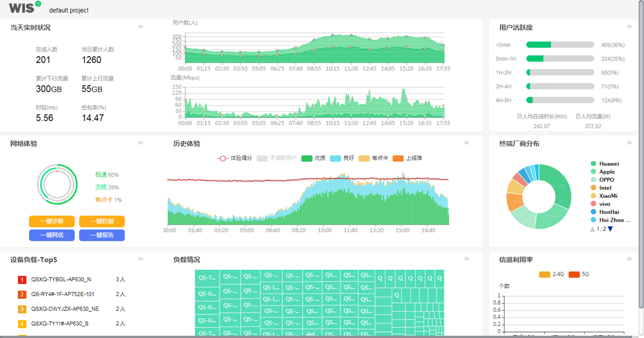The image size is (644, 338).
Task: Select QSXQ-TYBGL-AP630_N in device load list
Action: [x=61, y=280]
